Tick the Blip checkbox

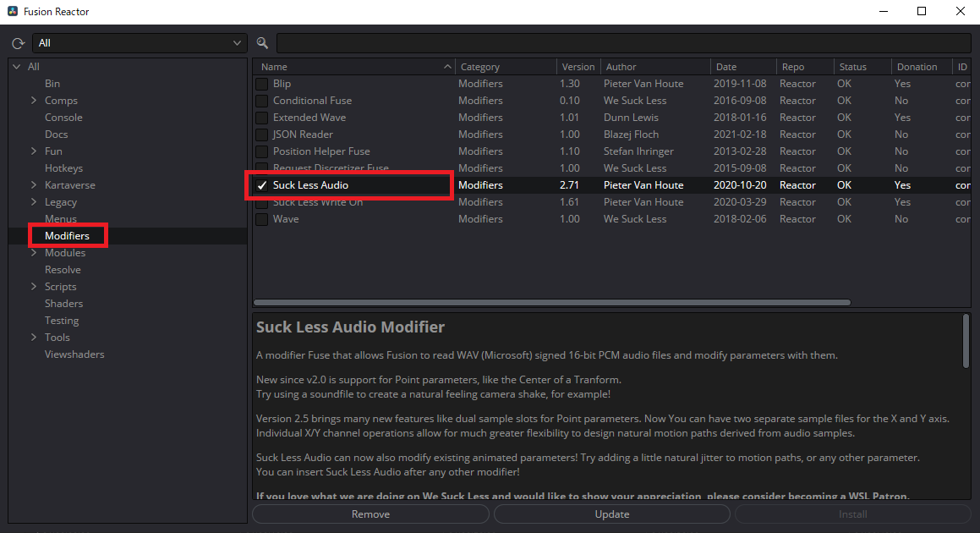262,84
